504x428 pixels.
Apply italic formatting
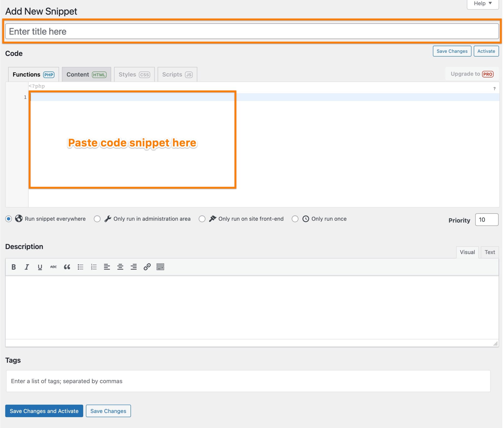[27, 267]
